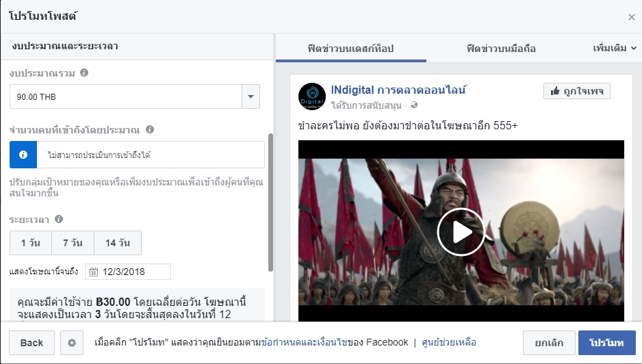The width and height of the screenshot is (642, 364).
Task: Open ศูนย์ช่วยเหลือ help center link
Action: (449, 342)
